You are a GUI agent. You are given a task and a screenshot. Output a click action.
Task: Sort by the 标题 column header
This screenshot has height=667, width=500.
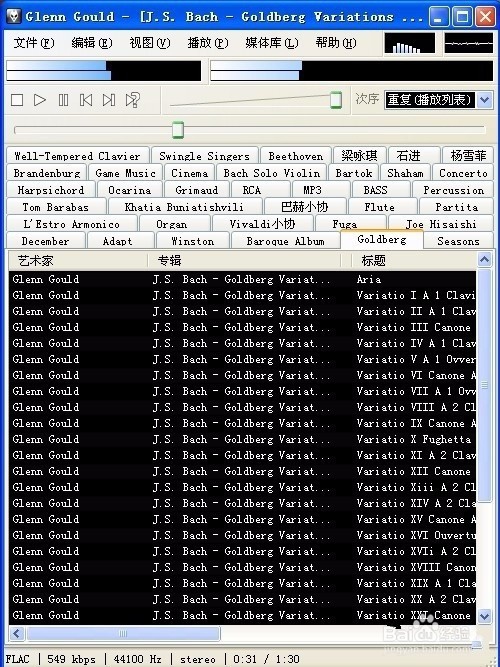pyautogui.click(x=414, y=260)
